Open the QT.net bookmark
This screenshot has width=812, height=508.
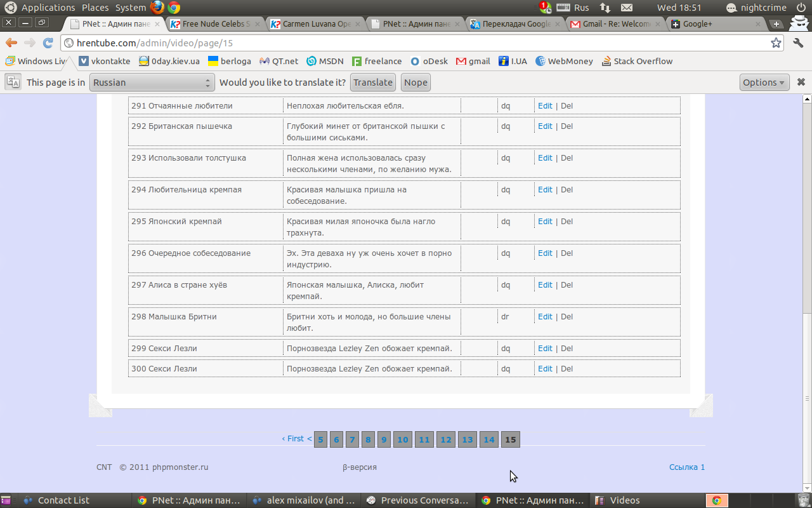(x=278, y=61)
